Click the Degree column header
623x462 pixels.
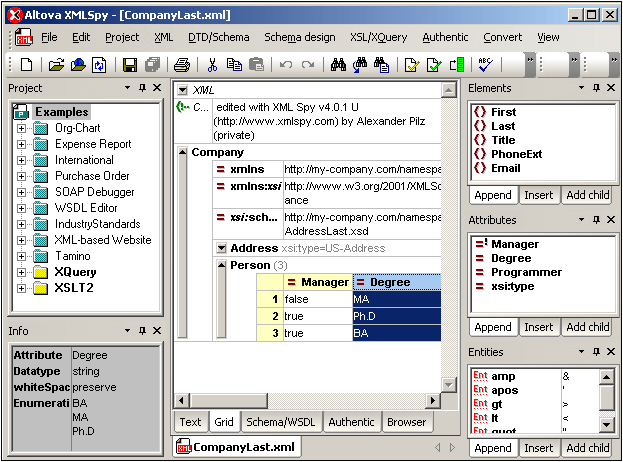(x=397, y=282)
